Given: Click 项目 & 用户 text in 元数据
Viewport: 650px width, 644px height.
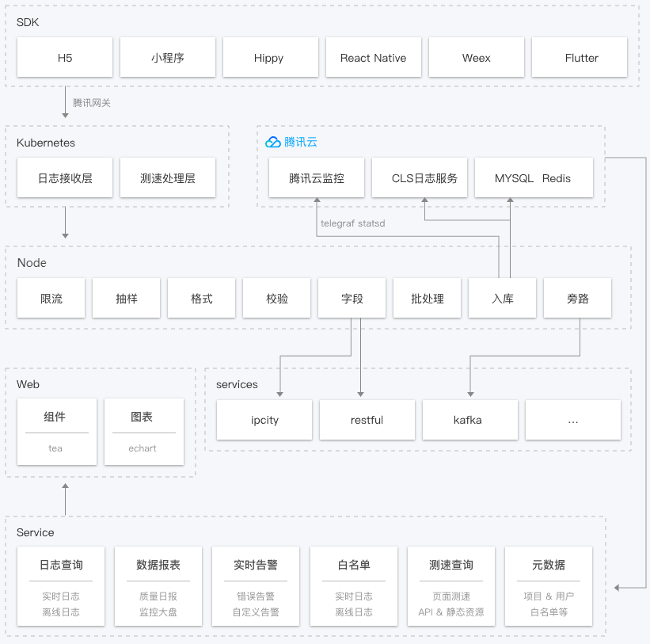Looking at the screenshot, I should (x=549, y=596).
